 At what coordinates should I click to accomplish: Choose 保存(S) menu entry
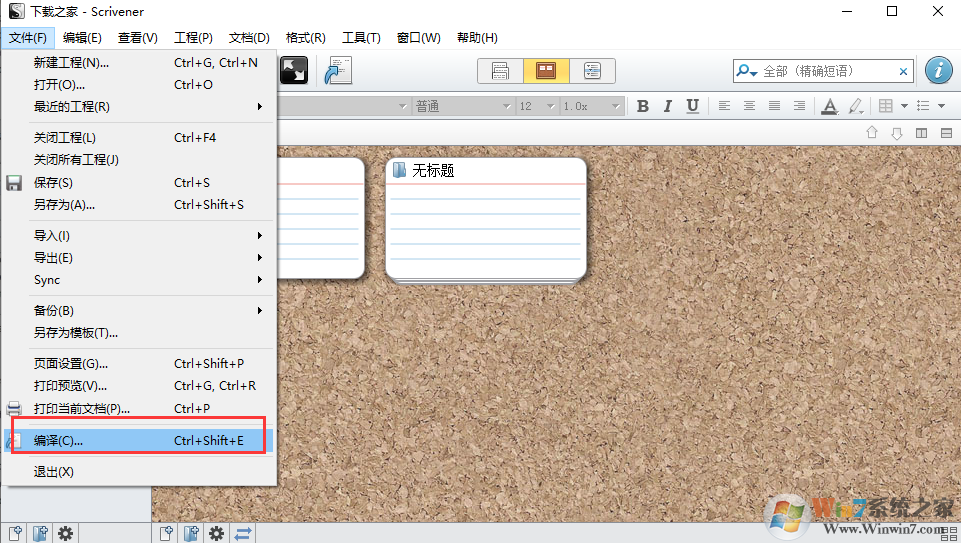click(139, 183)
